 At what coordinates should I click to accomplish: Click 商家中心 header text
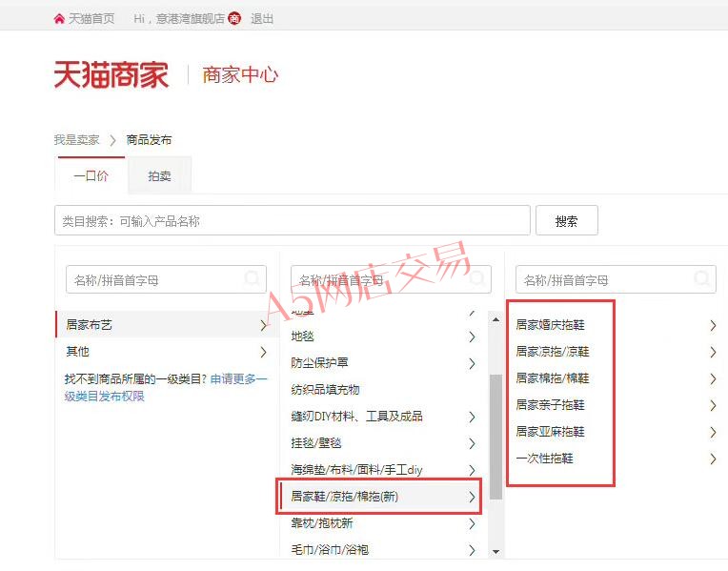(240, 74)
